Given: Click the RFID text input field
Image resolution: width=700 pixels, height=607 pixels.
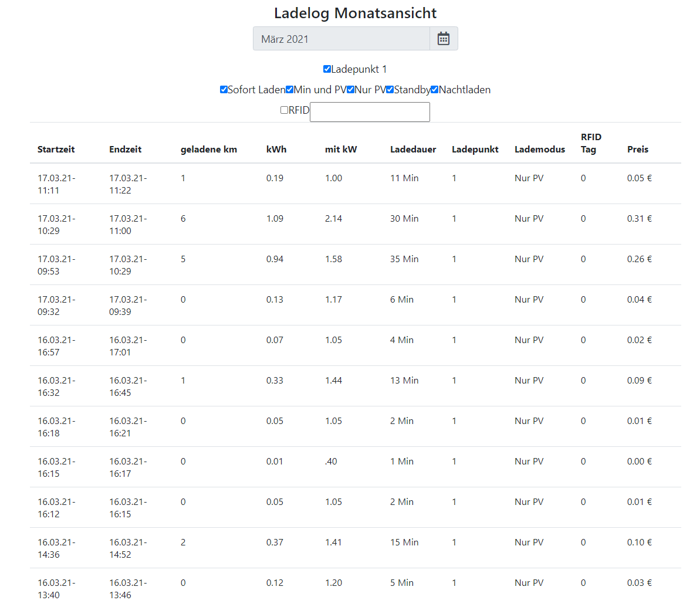Looking at the screenshot, I should (x=370, y=112).
